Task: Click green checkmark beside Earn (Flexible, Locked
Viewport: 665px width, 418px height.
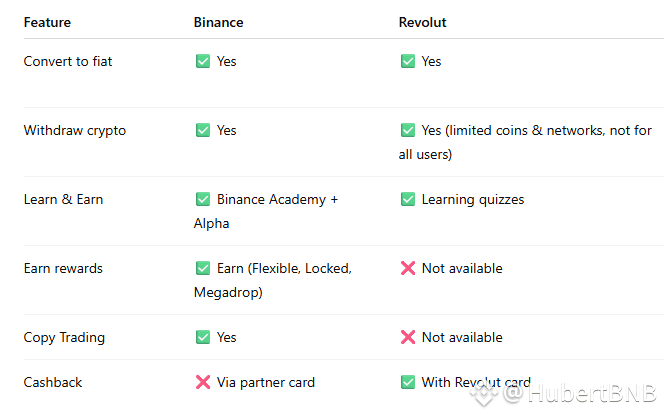Action: [x=203, y=269]
